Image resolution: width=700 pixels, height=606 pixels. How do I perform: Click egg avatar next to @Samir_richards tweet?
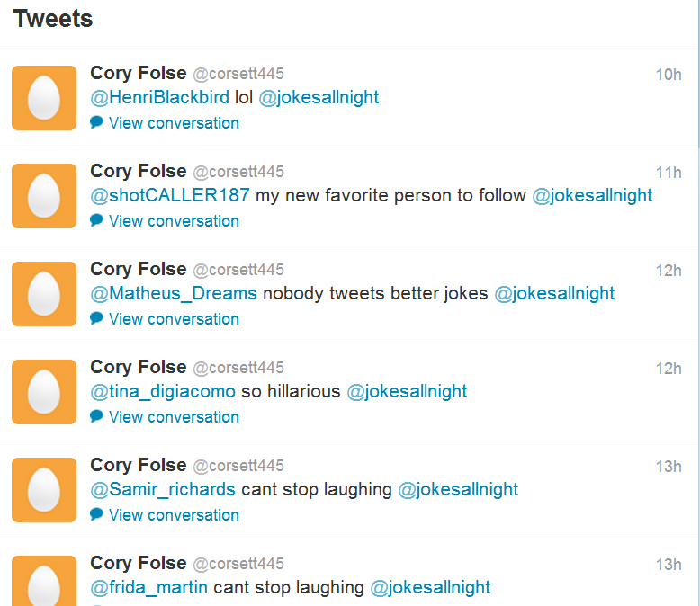point(44,490)
